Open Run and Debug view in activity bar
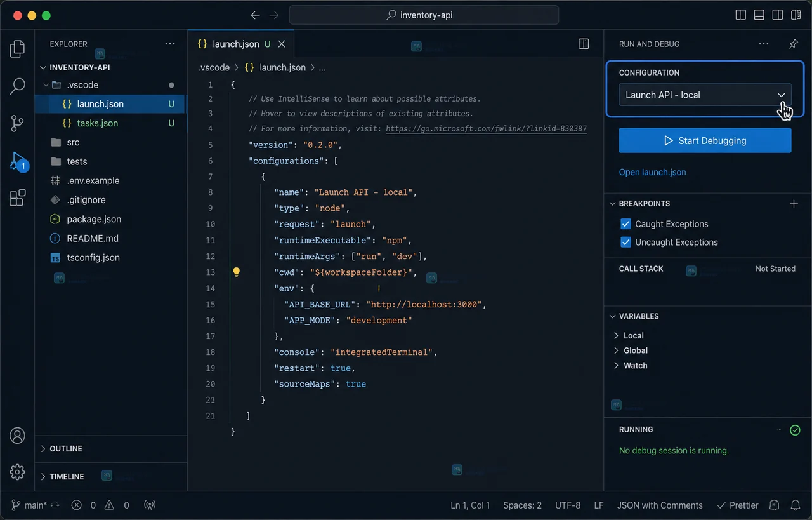This screenshot has height=520, width=812. [x=18, y=161]
